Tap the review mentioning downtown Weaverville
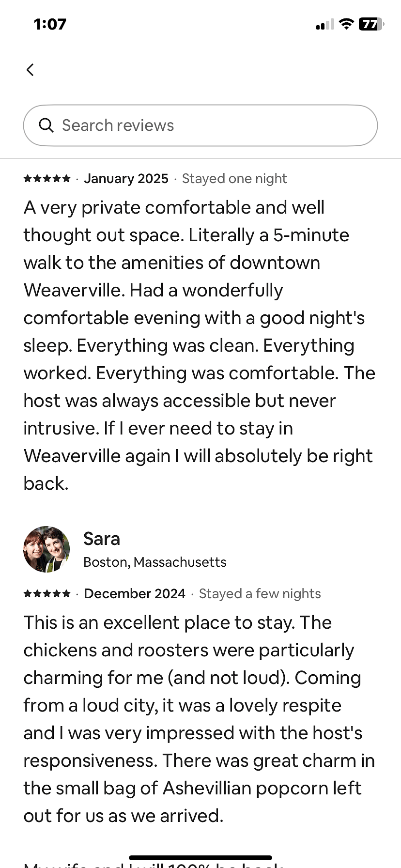 coord(200,345)
